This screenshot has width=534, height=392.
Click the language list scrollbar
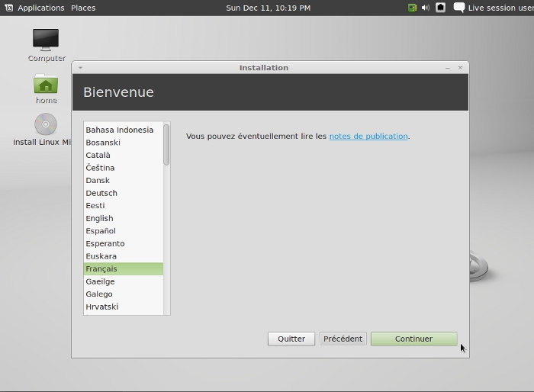click(x=166, y=144)
